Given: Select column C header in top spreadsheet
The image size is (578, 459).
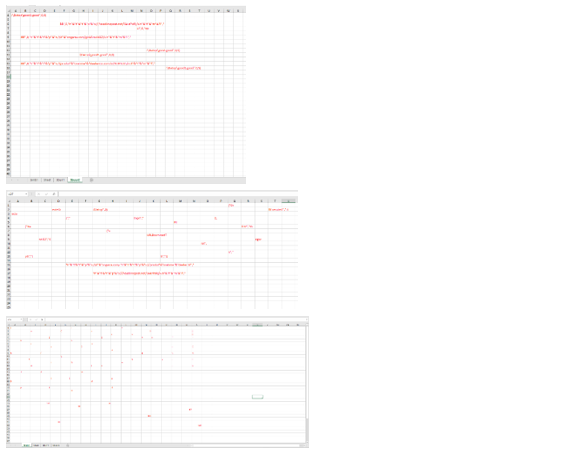Looking at the screenshot, I should 35,11.
